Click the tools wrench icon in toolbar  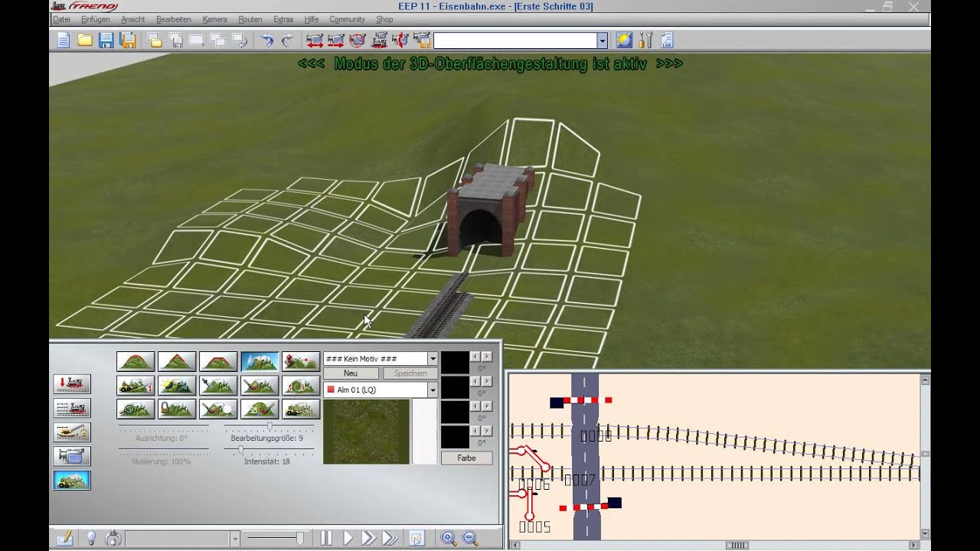coord(645,41)
